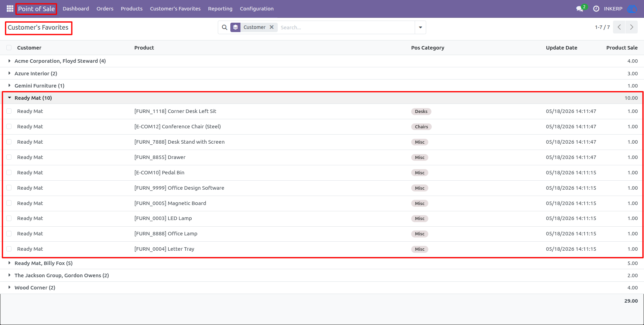This screenshot has height=325, width=644.
Task: Expand the Ready Mat, Billy Fox group
Action: pos(9,263)
